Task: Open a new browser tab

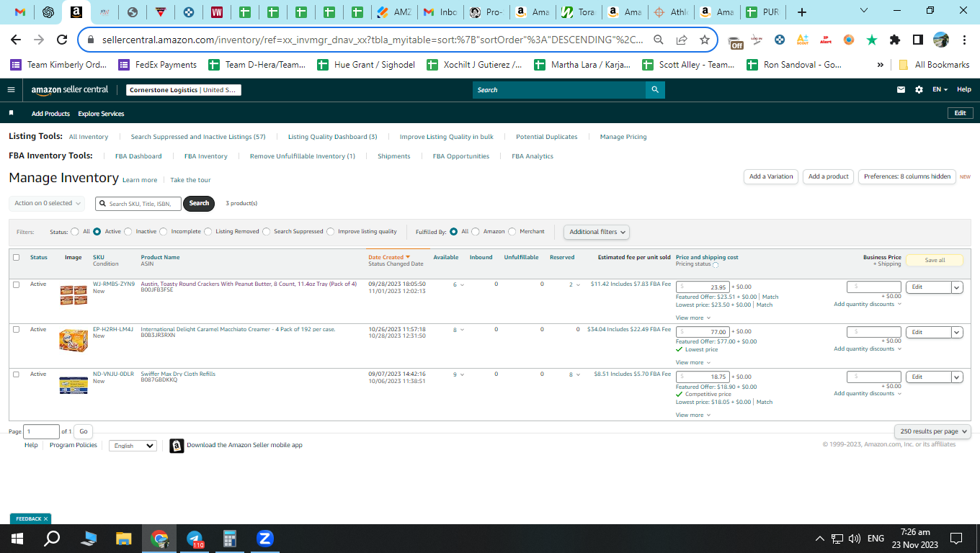Action: point(802,12)
